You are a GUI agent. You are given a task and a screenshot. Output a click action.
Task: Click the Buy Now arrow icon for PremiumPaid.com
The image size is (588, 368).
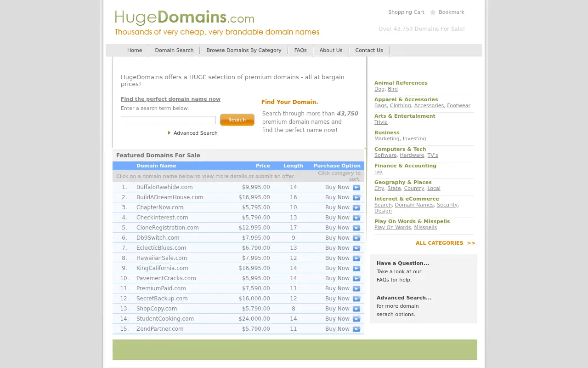(x=356, y=288)
